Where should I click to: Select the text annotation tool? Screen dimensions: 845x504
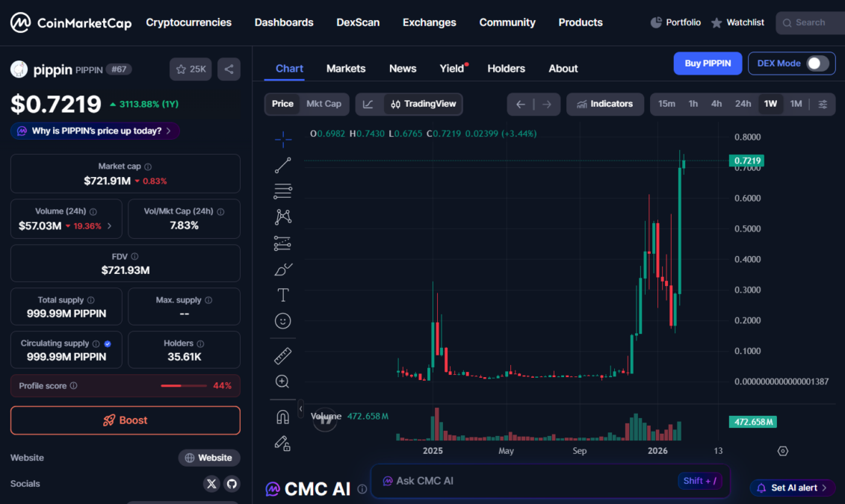(283, 295)
